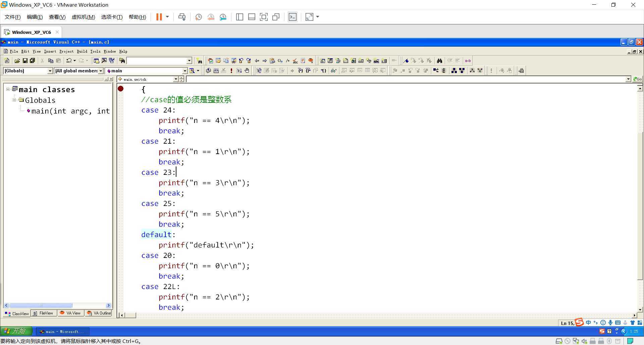Click the Ln 15 status bar entry
The height and width of the screenshot is (345, 644).
point(568,323)
